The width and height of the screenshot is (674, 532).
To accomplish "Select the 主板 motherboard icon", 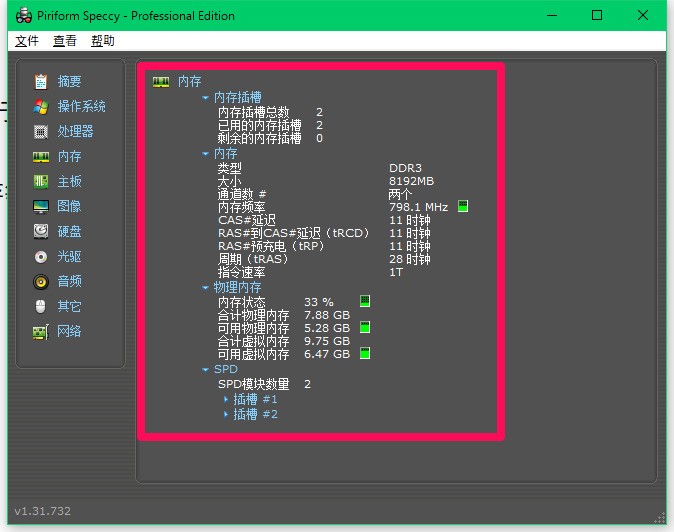I will coord(41,181).
